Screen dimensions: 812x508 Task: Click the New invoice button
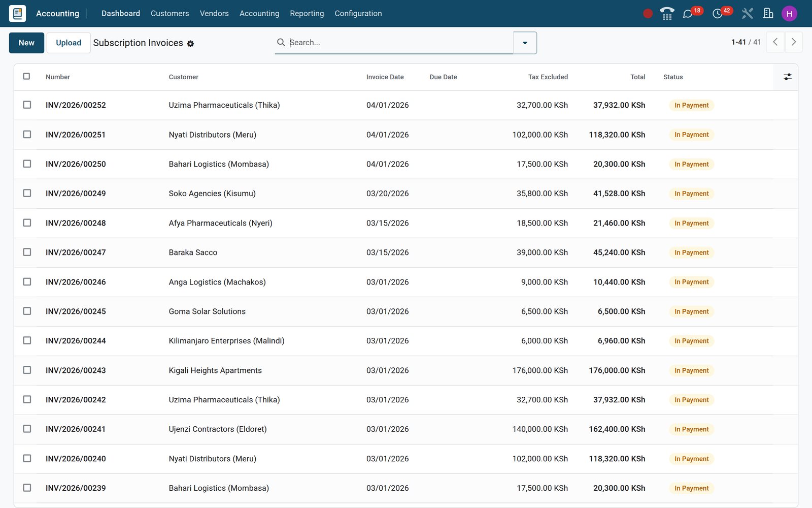[x=26, y=43]
